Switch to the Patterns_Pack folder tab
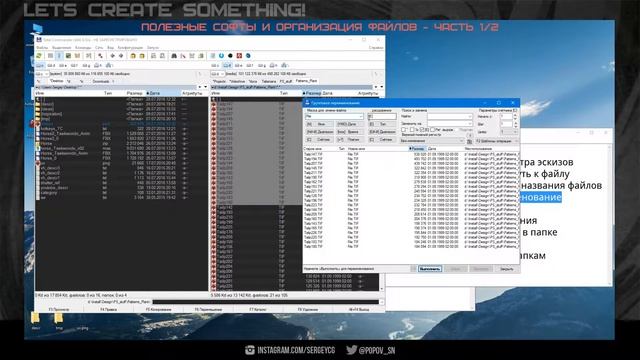 [307, 81]
